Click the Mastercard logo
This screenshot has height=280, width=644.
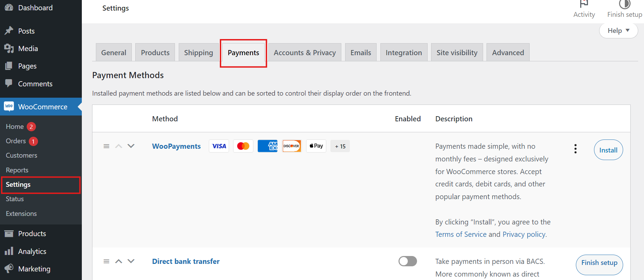click(243, 146)
